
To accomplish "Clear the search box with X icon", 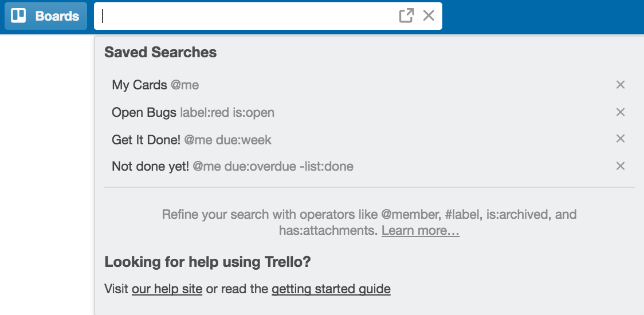I will pos(429,15).
